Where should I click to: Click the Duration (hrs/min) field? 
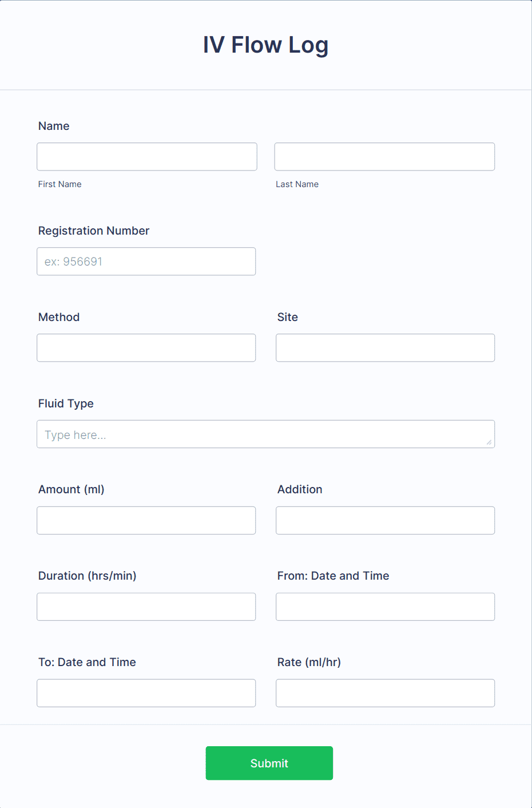146,607
